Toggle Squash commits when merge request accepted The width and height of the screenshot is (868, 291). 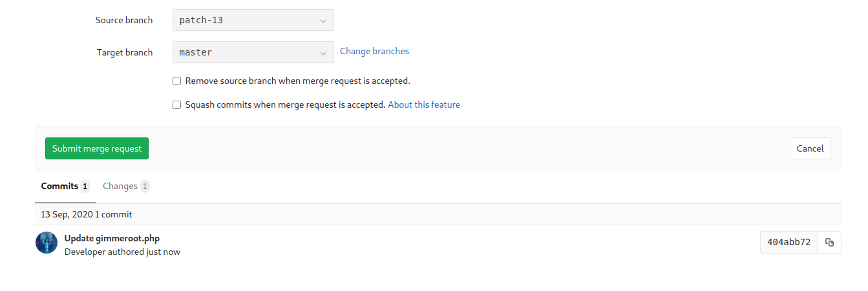[x=176, y=105]
